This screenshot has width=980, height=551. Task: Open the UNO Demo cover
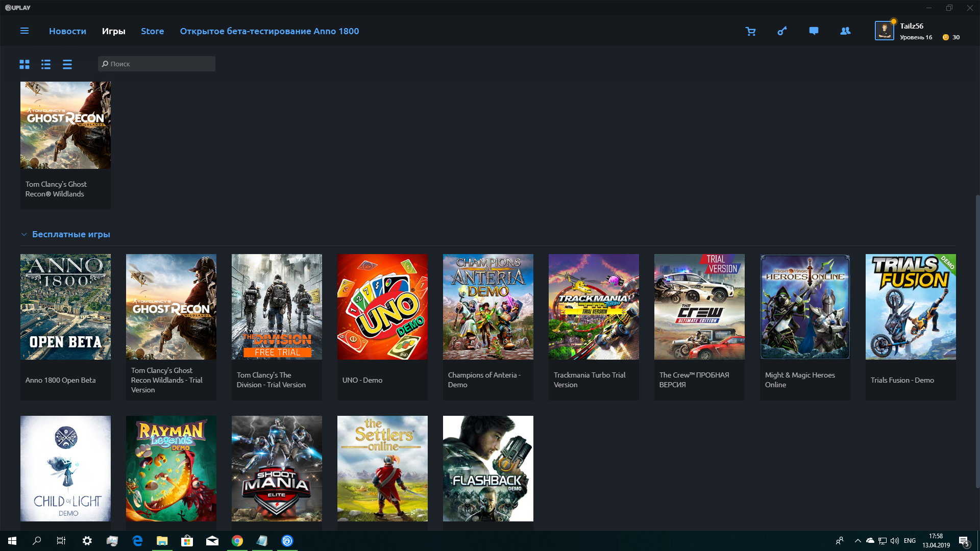pyautogui.click(x=382, y=307)
